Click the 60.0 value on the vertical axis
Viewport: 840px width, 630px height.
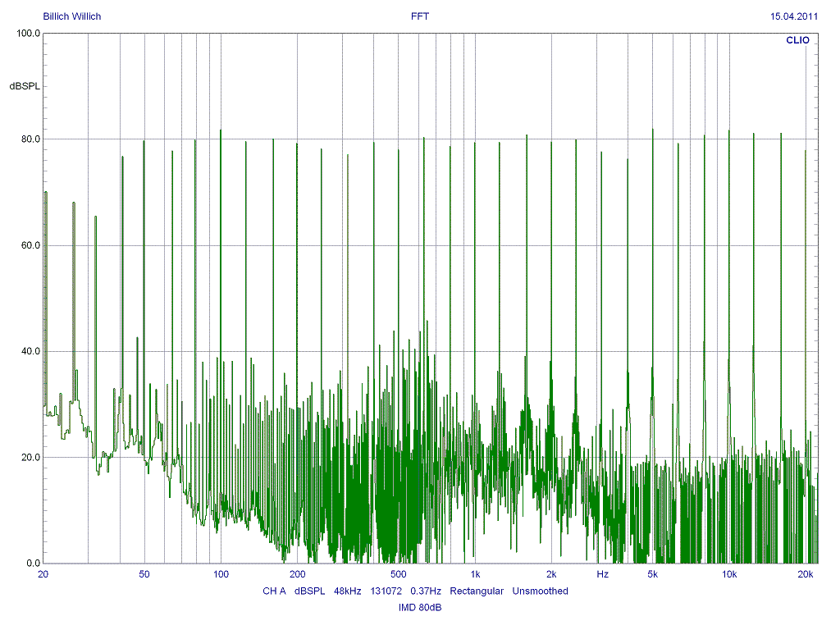click(x=30, y=245)
